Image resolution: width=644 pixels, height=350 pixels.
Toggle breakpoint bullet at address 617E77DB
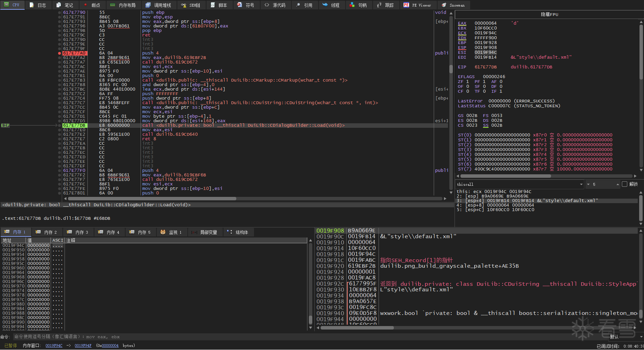pos(60,125)
